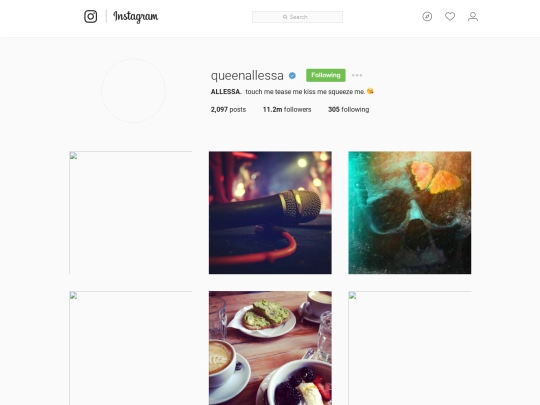Screen dimensions: 540x405
Task: Click the 2,097 posts count
Action: pos(228,110)
